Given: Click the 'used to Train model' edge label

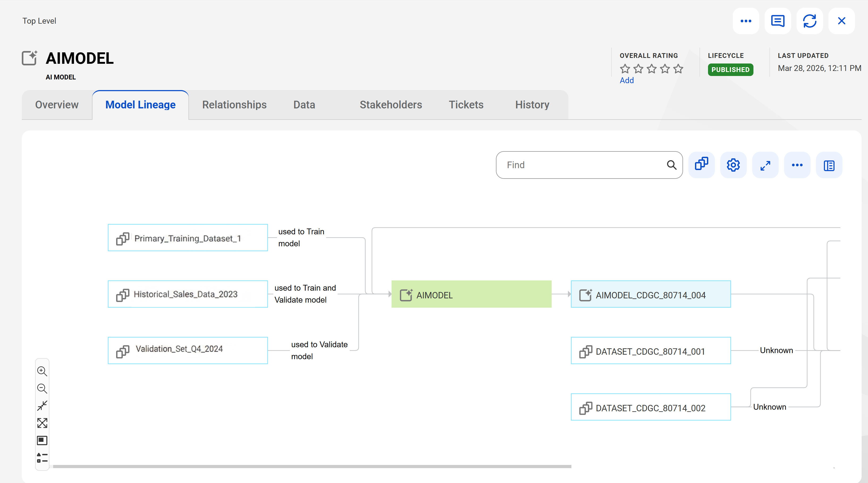Looking at the screenshot, I should (x=301, y=238).
